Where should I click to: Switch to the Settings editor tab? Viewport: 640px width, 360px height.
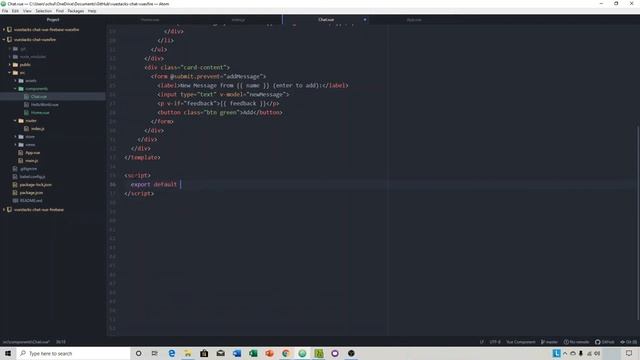tap(238, 20)
